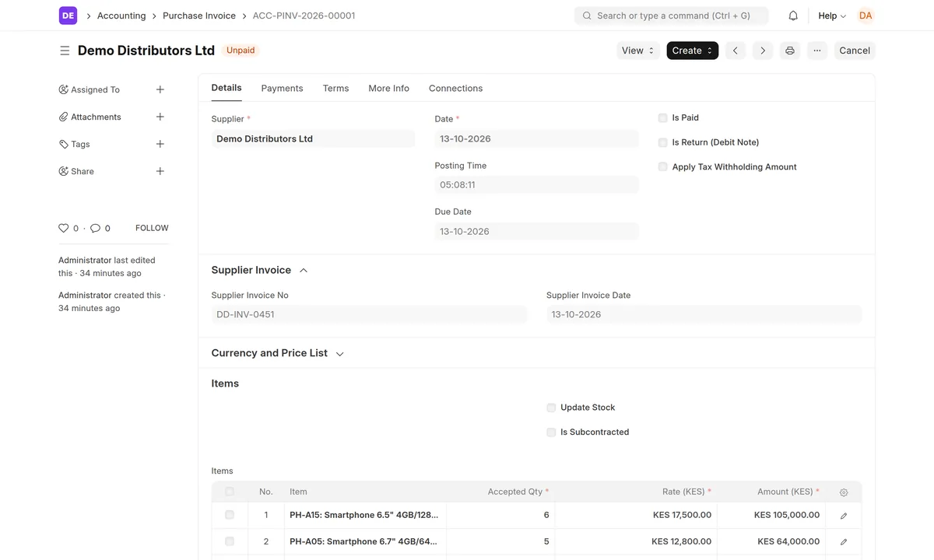
Task: Open items table settings gear
Action: 844,492
